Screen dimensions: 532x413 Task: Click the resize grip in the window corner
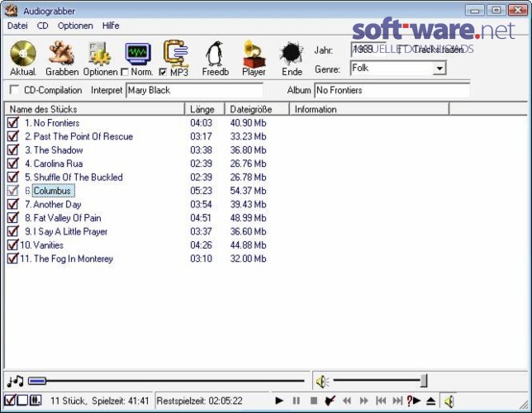523,405
